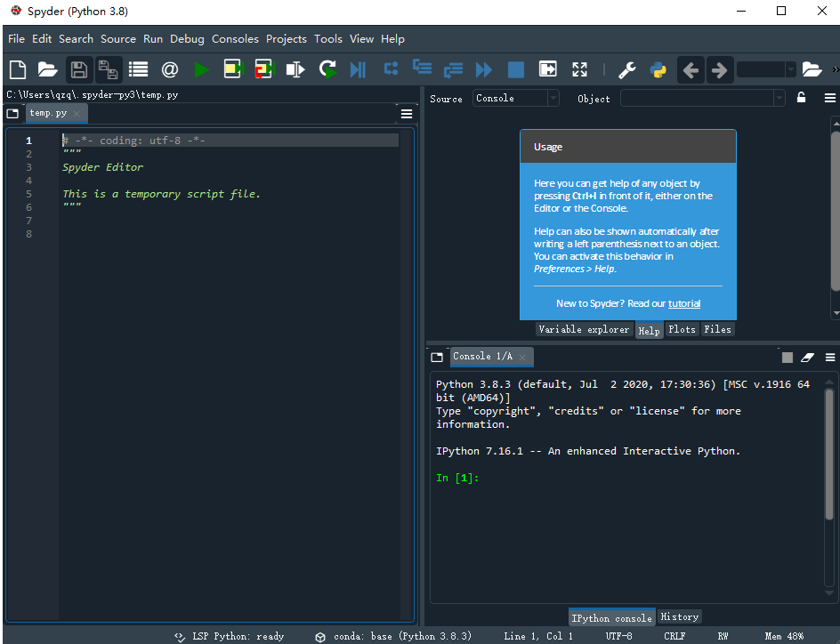This screenshot has height=644, width=840.
Task: Select the IPython console tab
Action: click(x=611, y=618)
